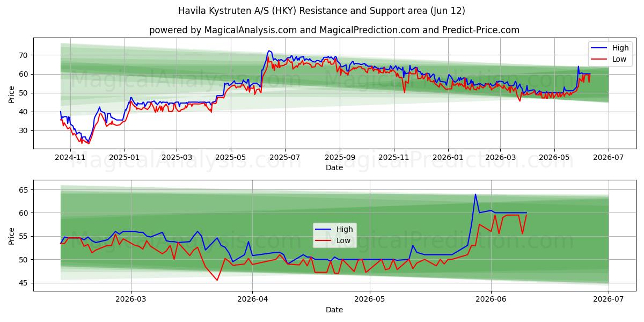Click the 'powered by MagicalAnalysis.com' subtitle
This screenshot has width=644, height=322.
(x=334, y=30)
